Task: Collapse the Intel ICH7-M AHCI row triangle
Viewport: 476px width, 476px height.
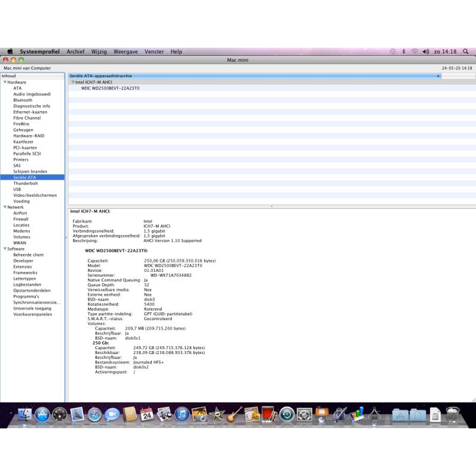Action: pos(73,82)
